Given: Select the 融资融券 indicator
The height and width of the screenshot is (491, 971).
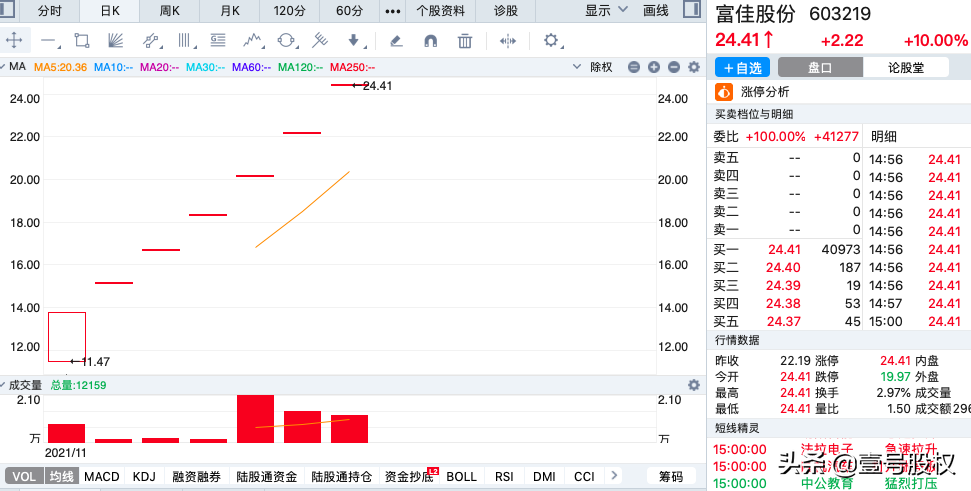Looking at the screenshot, I should [196, 476].
